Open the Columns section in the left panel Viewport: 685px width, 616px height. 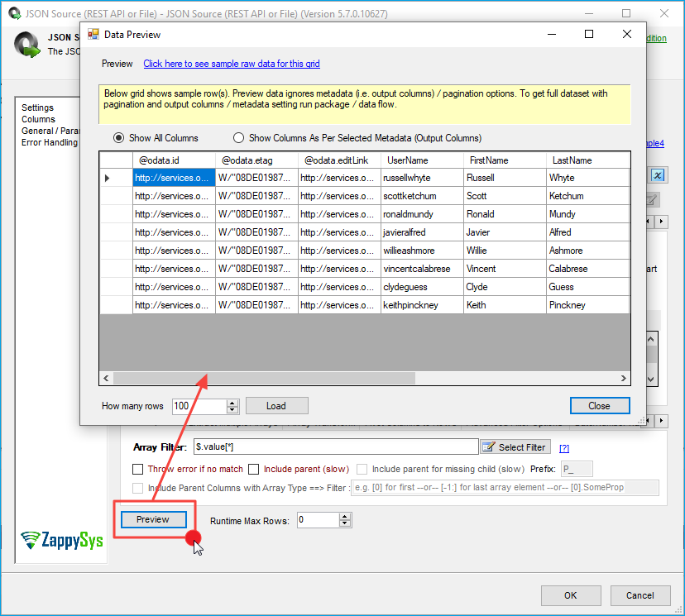[x=38, y=119]
